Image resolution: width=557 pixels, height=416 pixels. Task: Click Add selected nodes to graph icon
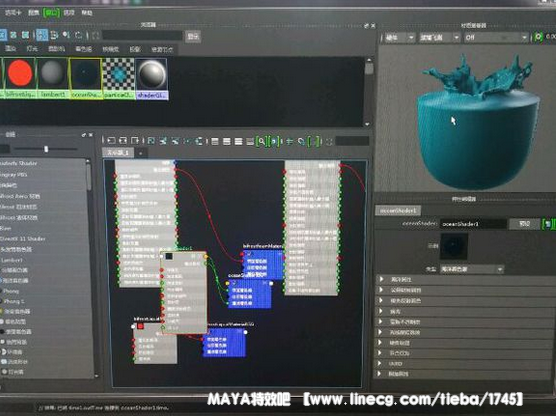point(163,141)
